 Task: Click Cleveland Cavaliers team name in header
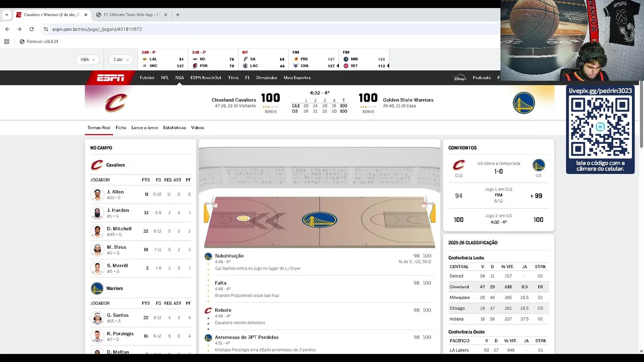click(x=233, y=100)
